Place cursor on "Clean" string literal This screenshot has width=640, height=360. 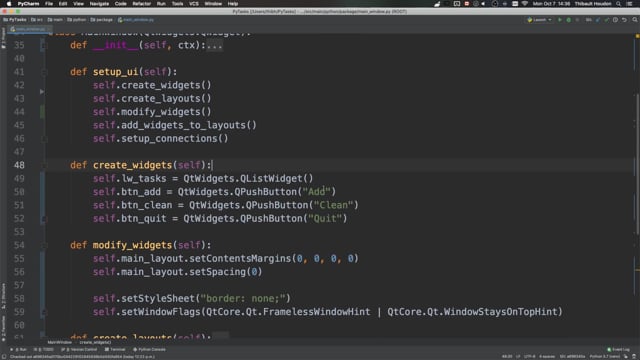tap(333, 205)
